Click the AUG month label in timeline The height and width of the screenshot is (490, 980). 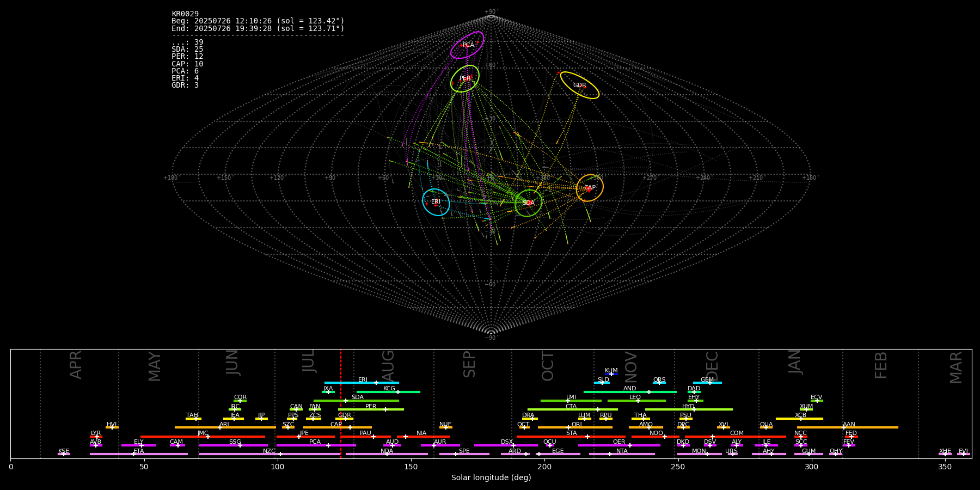(388, 364)
